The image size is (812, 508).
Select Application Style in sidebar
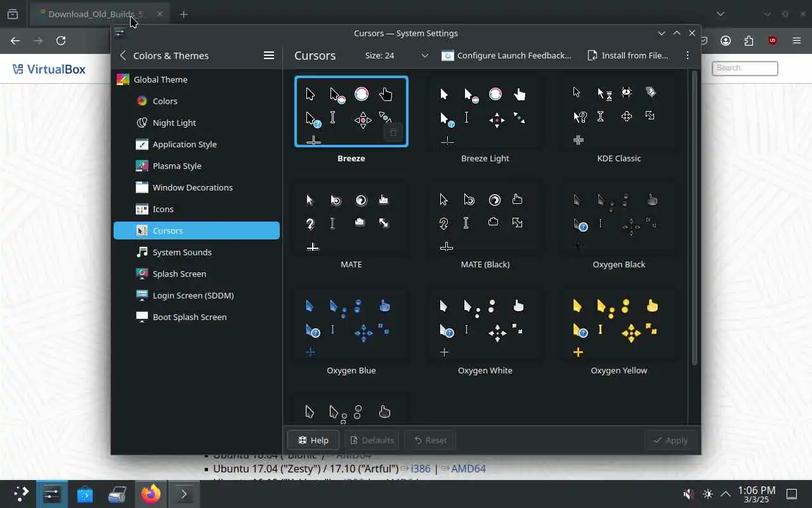pyautogui.click(x=197, y=144)
